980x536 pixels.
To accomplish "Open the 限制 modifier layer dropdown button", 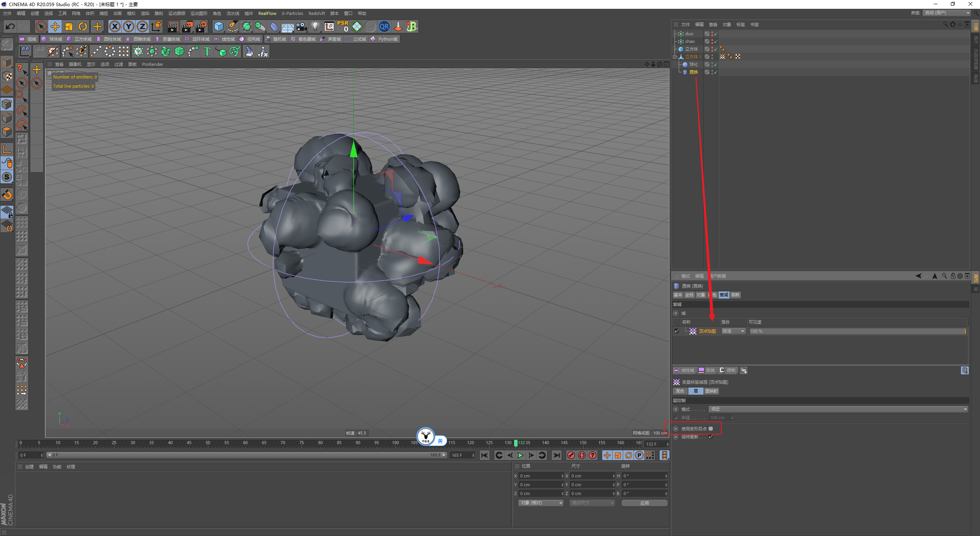I will pos(728,370).
